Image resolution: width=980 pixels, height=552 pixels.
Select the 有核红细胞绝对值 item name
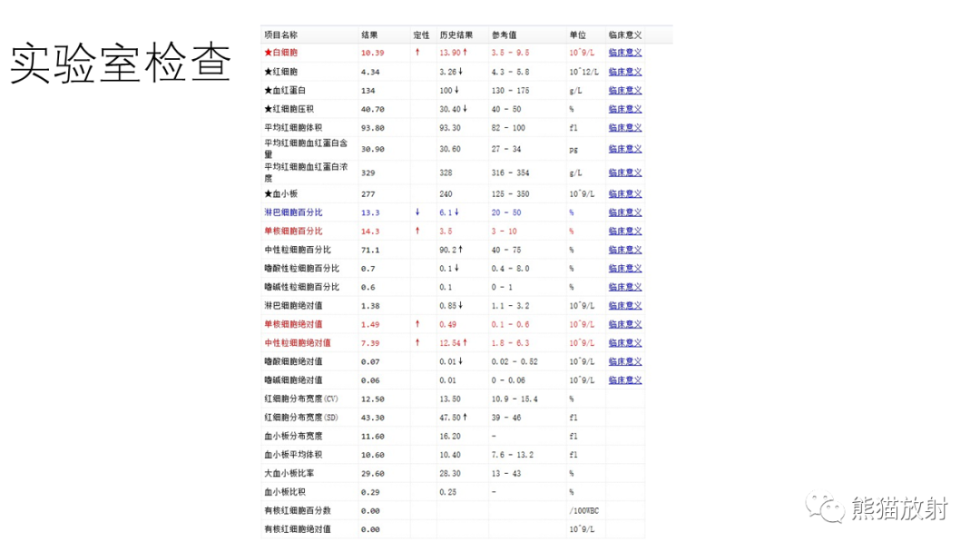tap(298, 529)
